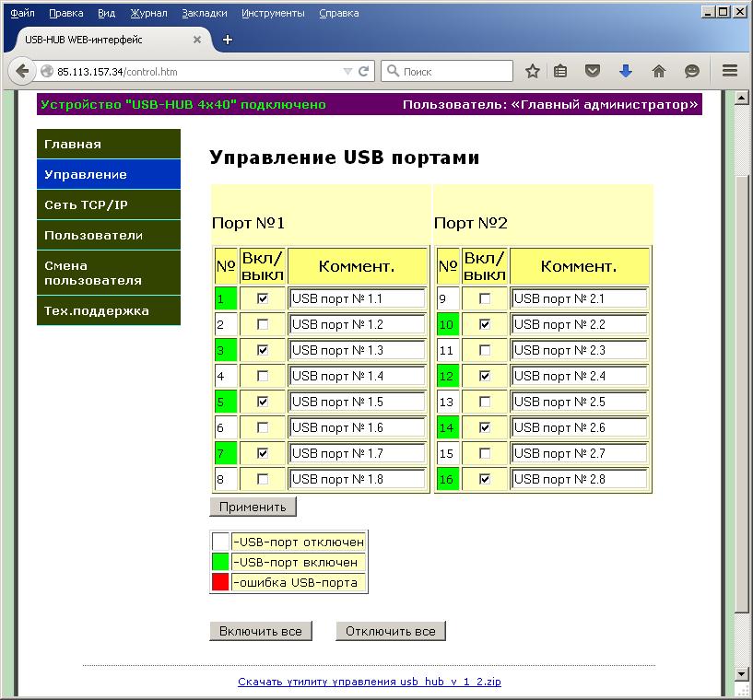
Task: Check the box for USB порт № 2.1
Action: [x=485, y=298]
